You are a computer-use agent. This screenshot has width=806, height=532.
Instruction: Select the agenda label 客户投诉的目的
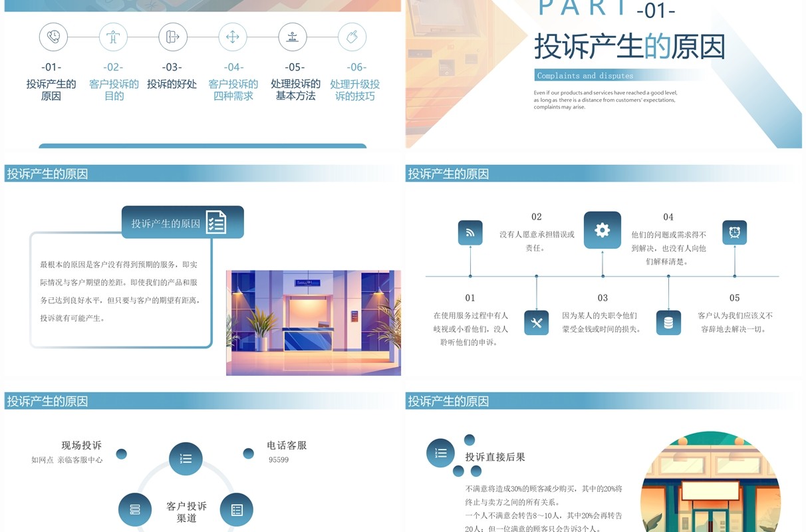114,90
